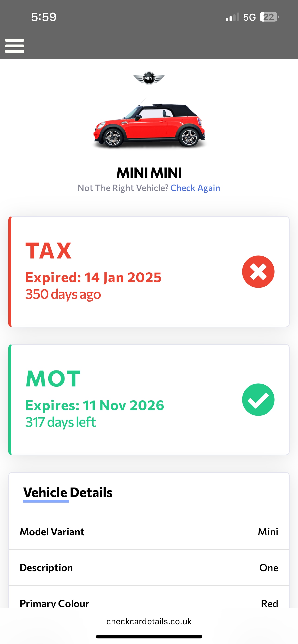Image resolution: width=298 pixels, height=644 pixels.
Task: Tap the MOT expiry date text
Action: (95, 405)
